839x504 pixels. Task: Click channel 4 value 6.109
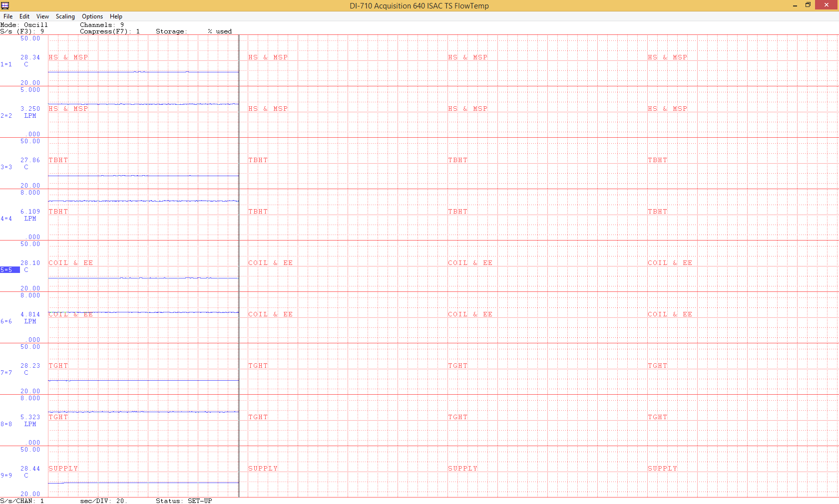tap(30, 212)
